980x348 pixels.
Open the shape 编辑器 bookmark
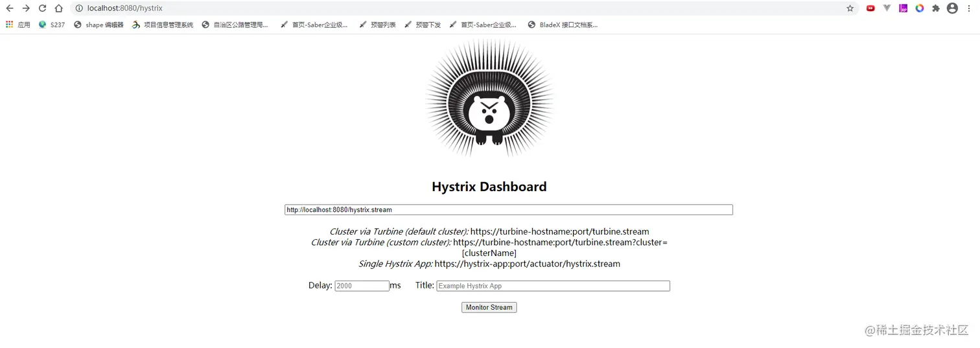[x=99, y=25]
